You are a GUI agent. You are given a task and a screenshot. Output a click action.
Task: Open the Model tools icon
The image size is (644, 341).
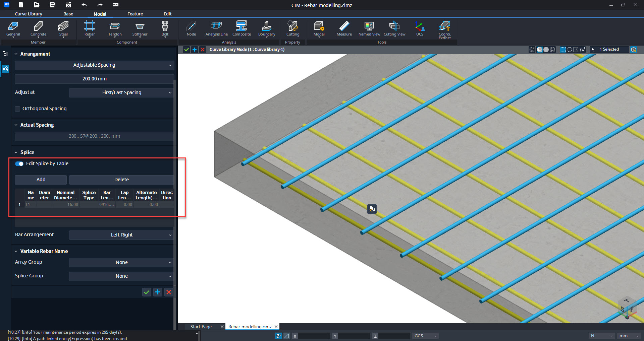coord(319,29)
